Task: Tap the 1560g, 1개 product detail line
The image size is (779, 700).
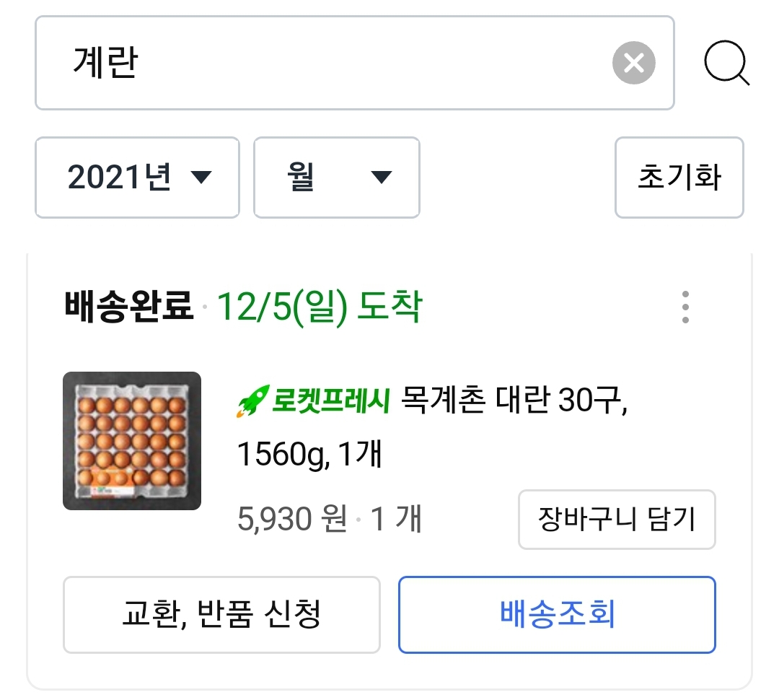Action: click(x=309, y=455)
